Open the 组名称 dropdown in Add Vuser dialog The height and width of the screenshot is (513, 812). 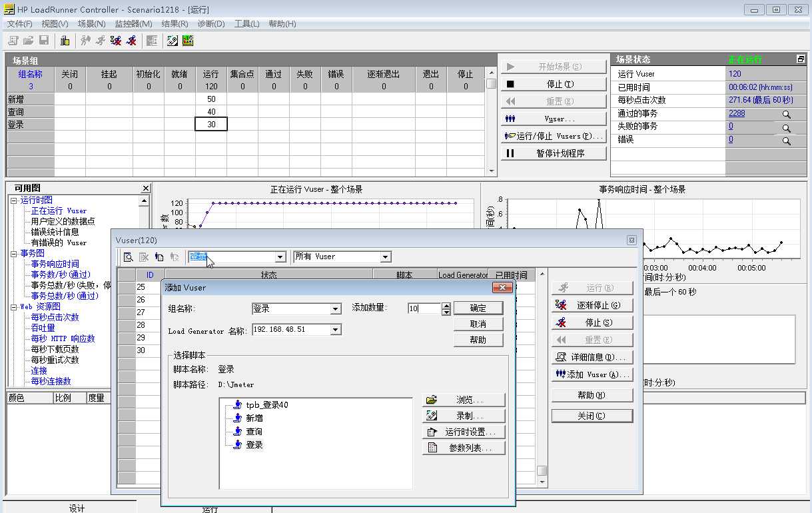tap(336, 309)
